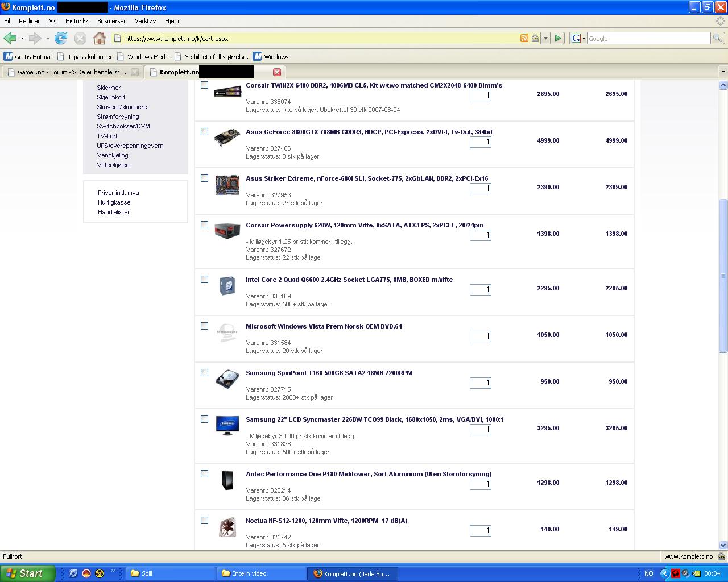Viewport: 728px width, 582px height.
Task: Tick the Antec Performance One P180 checkbox
Action: 205,474
